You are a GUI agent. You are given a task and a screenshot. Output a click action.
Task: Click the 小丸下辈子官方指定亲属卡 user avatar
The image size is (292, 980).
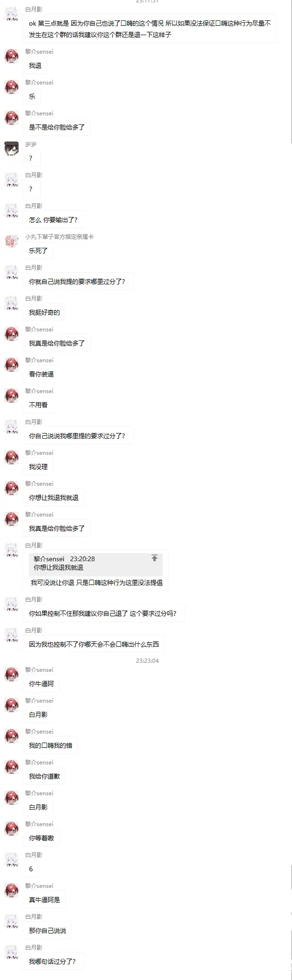(x=11, y=241)
